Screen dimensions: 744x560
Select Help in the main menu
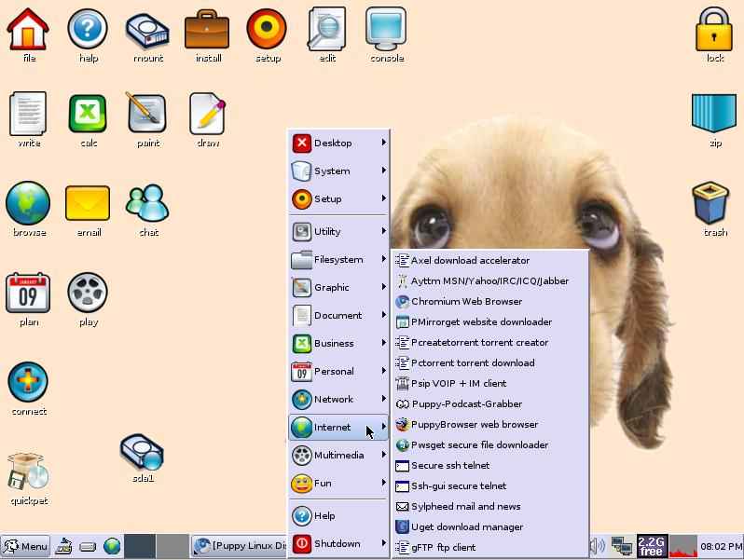(x=338, y=515)
